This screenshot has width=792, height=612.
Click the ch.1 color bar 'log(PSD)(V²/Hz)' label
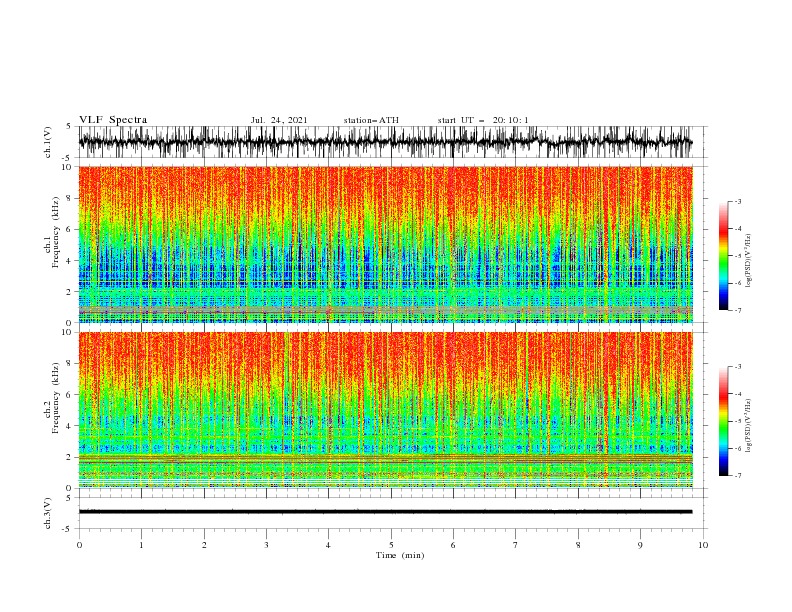click(x=748, y=261)
